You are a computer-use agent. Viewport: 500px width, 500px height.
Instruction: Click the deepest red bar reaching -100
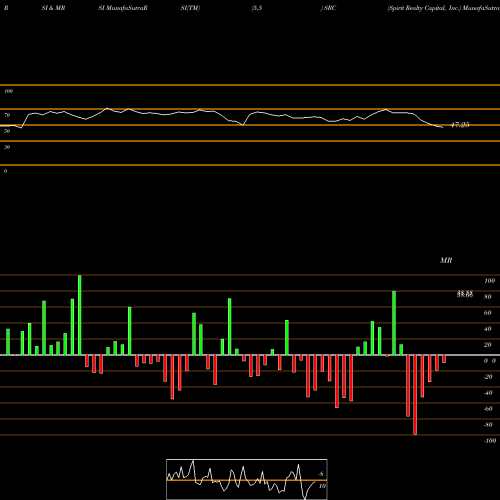pyautogui.click(x=415, y=395)
